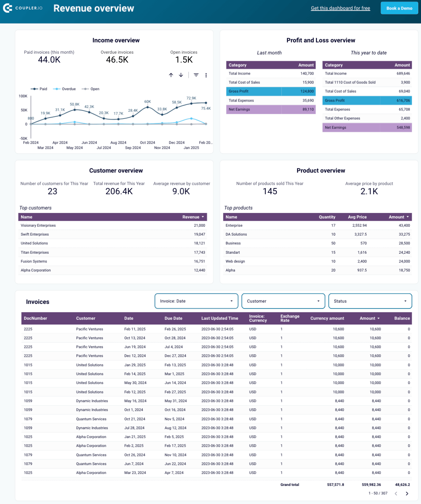
Task: Select the Swift Enterprises customer row
Action: point(113,235)
